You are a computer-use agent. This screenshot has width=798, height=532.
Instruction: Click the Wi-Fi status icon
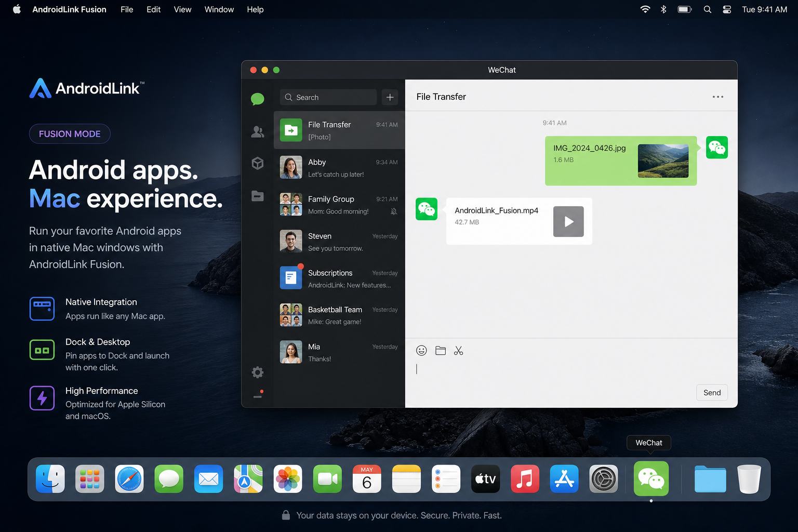645,9
